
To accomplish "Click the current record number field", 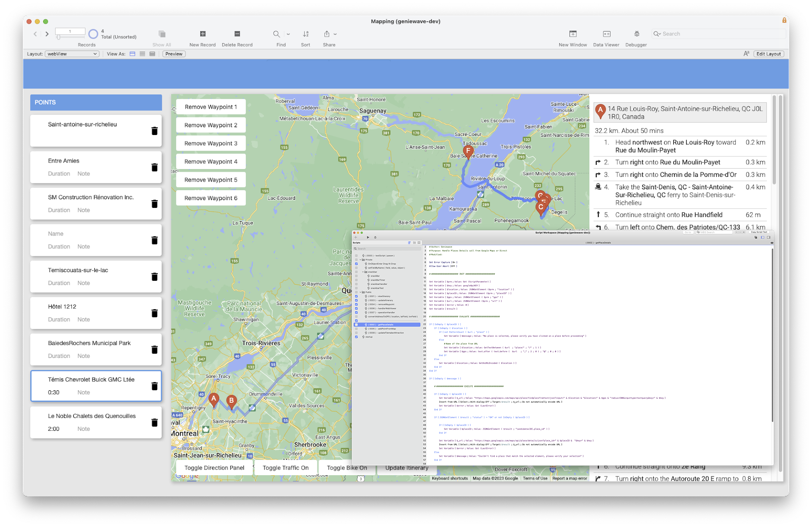I will coord(70,31).
